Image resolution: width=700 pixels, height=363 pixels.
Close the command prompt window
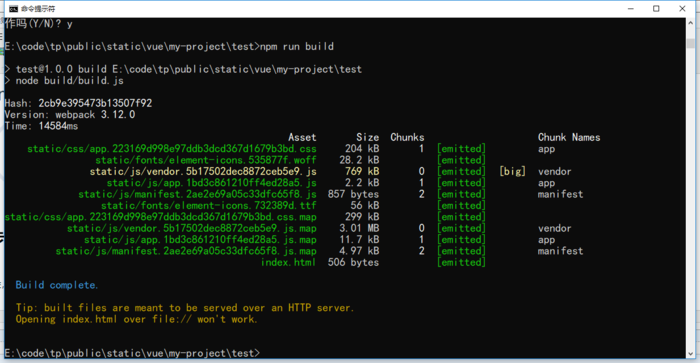click(682, 8)
